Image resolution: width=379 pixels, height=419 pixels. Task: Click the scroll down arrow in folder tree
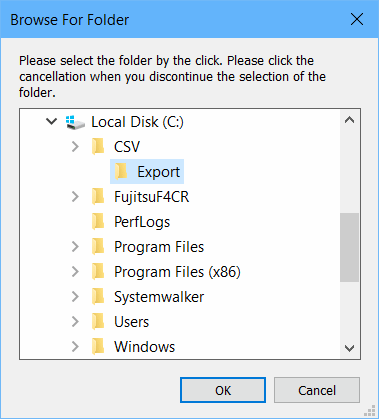coord(349,349)
